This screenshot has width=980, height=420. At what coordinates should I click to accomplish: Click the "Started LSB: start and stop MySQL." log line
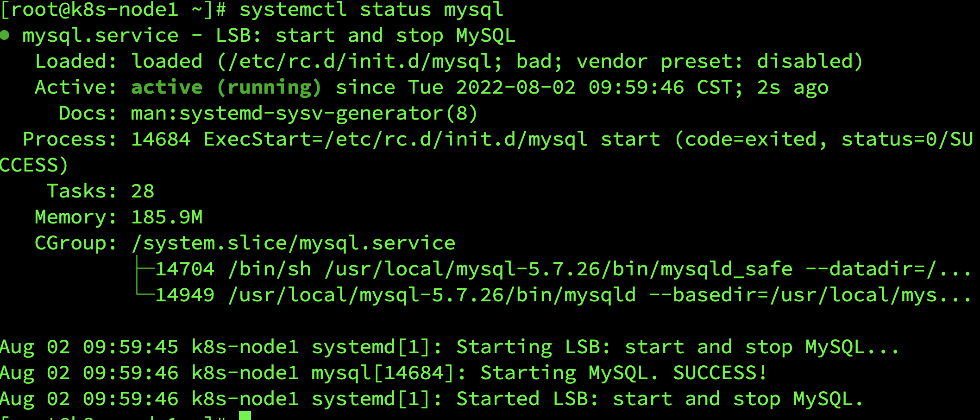660,399
